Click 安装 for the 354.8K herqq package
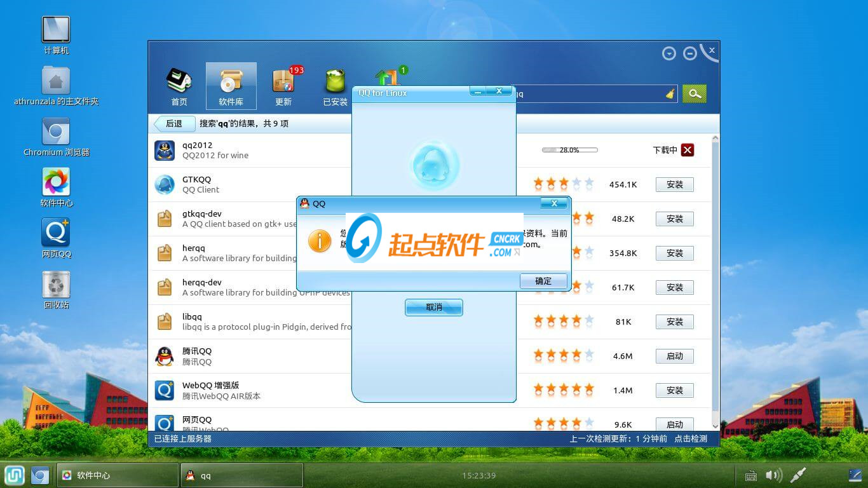 click(x=675, y=253)
